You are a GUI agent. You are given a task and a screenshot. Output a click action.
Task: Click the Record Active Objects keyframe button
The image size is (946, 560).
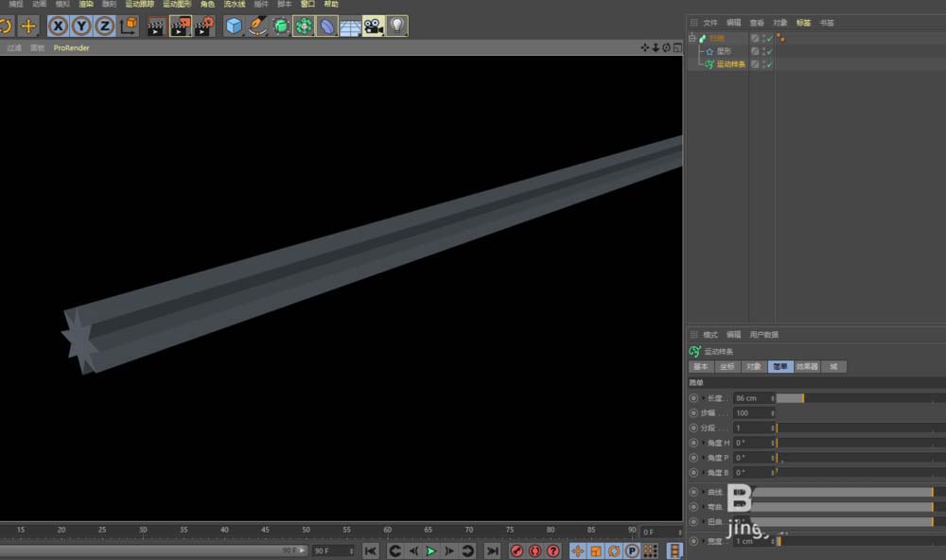coord(517,551)
